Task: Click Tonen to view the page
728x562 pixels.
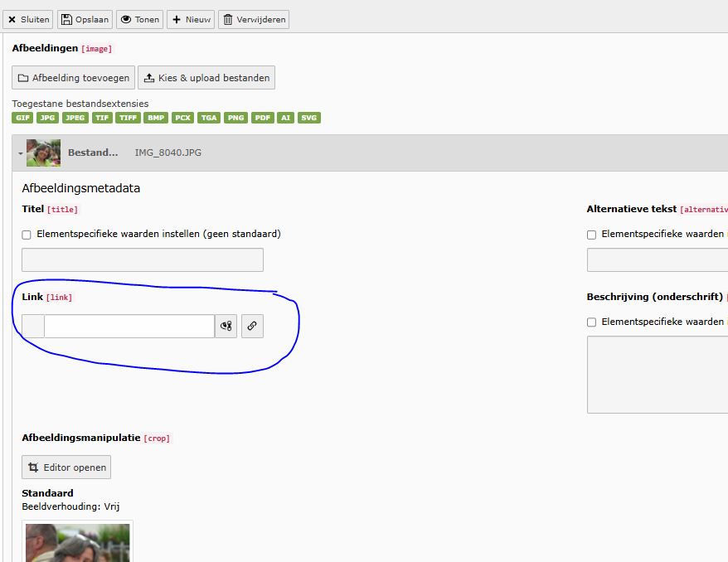Action: [x=139, y=19]
